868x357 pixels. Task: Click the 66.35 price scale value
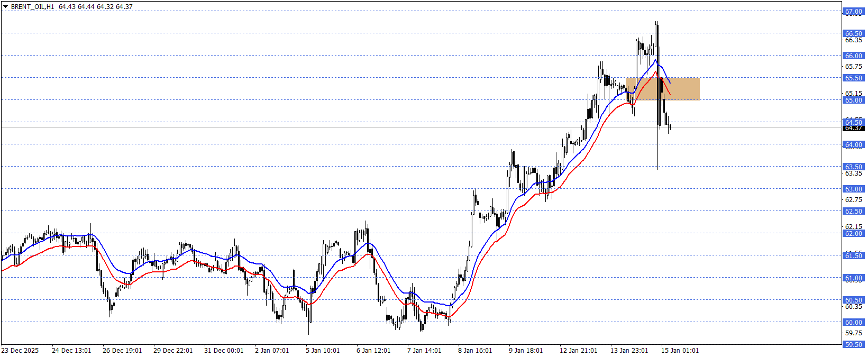(853, 40)
